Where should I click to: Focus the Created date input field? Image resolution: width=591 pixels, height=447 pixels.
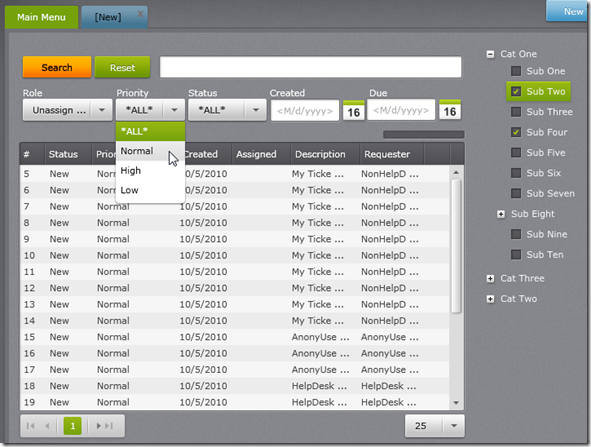pos(305,110)
